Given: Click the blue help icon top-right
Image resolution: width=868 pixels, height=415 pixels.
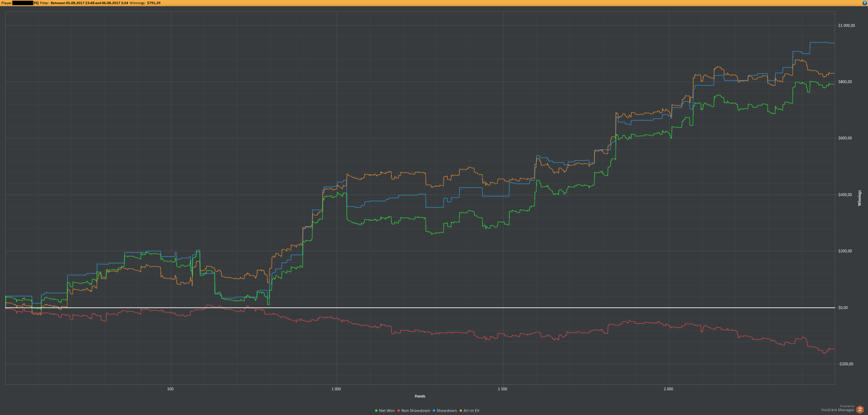Looking at the screenshot, I should pyautogui.click(x=865, y=3).
